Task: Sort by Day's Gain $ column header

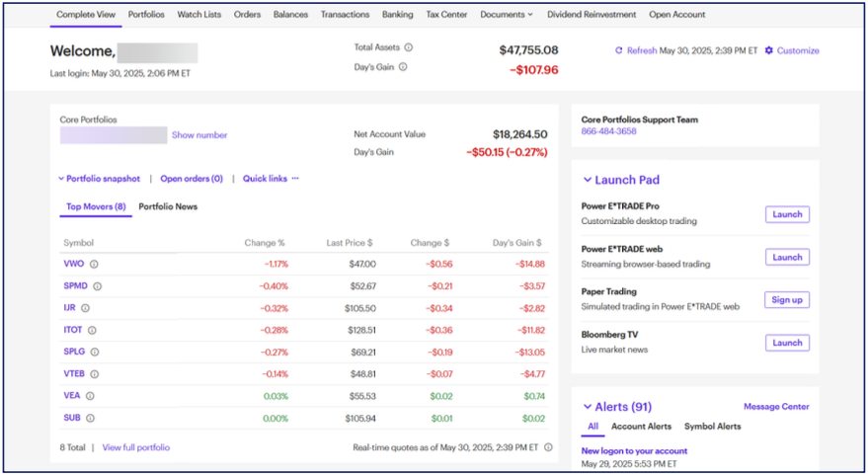Action: pos(517,242)
